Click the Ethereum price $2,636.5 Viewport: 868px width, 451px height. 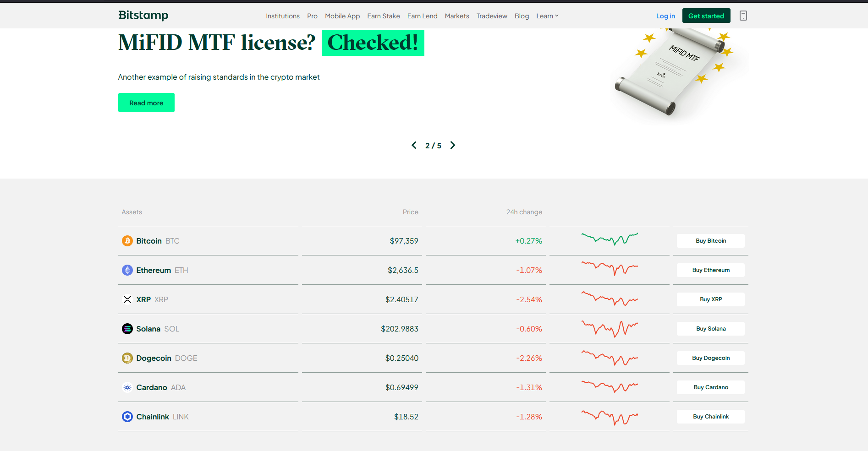403,270
